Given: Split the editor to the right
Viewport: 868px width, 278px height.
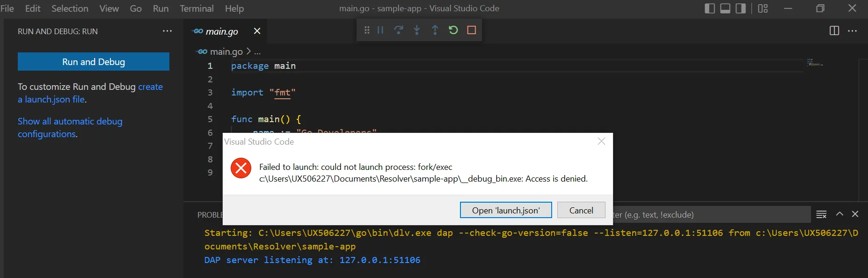Looking at the screenshot, I should tap(834, 31).
